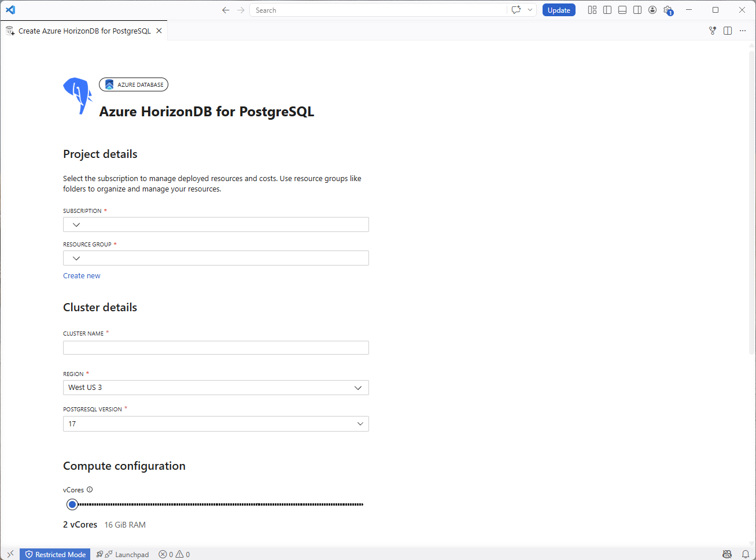Open the Manage gear with badge

(x=668, y=10)
